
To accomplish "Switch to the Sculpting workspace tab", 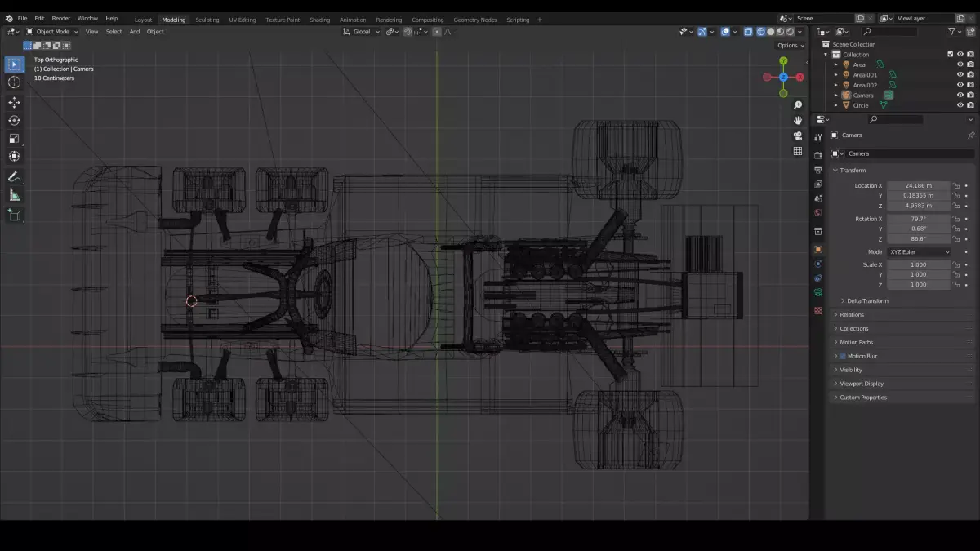I will [207, 20].
